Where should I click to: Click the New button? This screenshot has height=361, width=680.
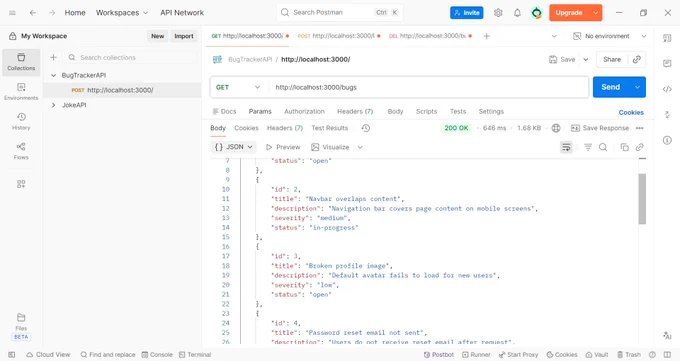coord(157,36)
